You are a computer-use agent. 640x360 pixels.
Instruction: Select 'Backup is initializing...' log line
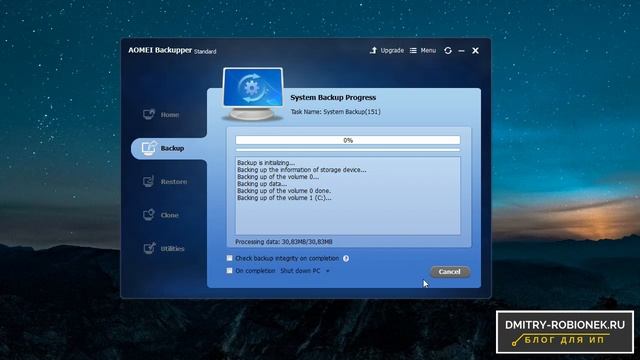(x=266, y=162)
